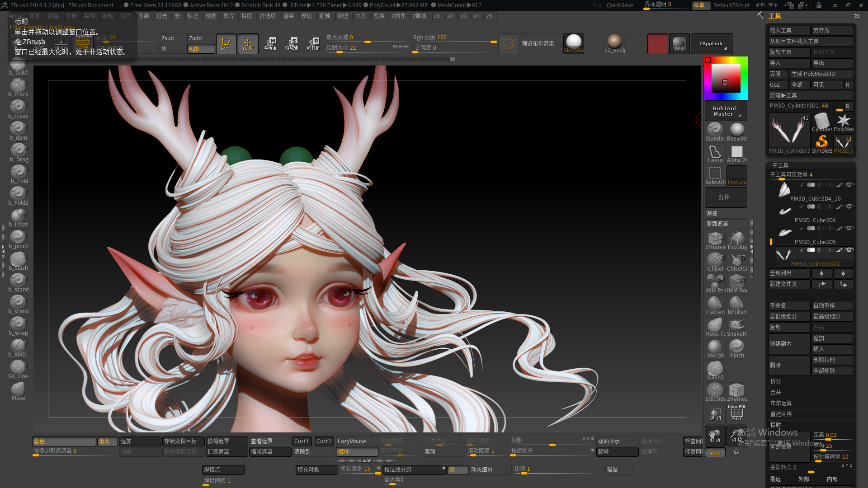868x488 pixels.
Task: Open the 灯光 (Light) menu
Action: pyautogui.click(x=162, y=16)
